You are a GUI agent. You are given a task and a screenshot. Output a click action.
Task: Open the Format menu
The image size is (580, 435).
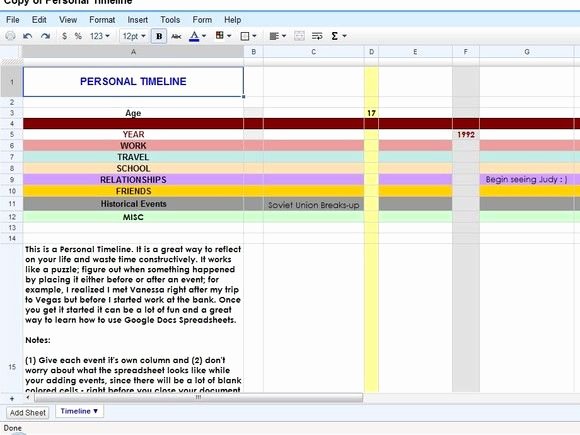[x=102, y=20]
